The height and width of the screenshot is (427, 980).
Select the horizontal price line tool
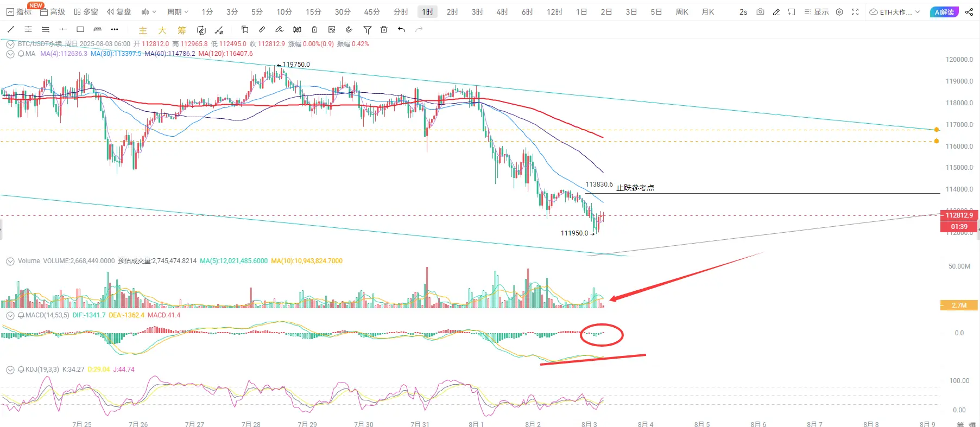coord(63,29)
